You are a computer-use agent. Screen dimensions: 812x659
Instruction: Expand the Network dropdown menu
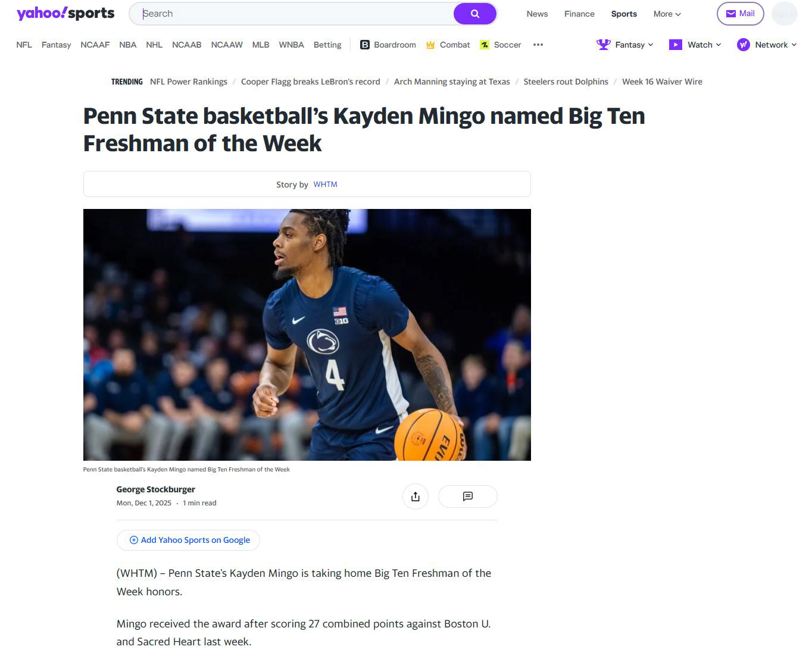[767, 45]
